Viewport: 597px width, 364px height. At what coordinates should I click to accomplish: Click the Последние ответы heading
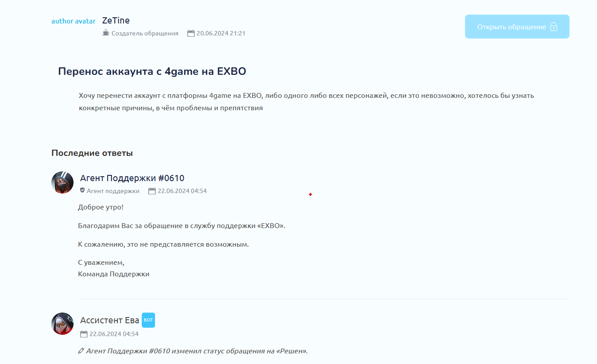[92, 153]
